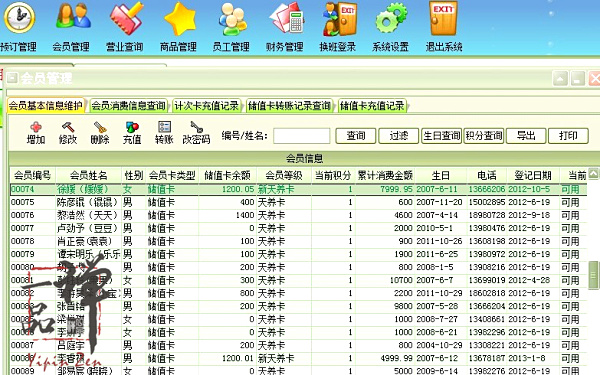Click the 过滤 filter button
600x375 pixels.
click(398, 136)
